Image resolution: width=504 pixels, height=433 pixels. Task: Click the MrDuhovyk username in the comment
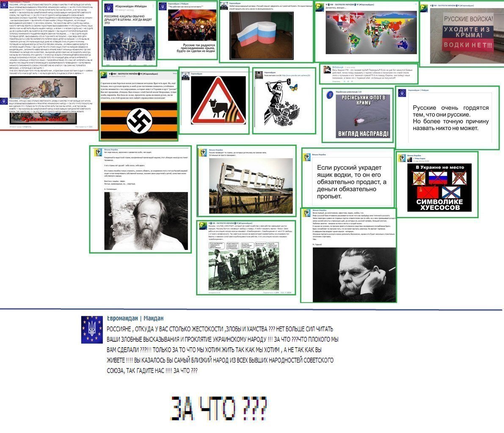tap(338, 67)
